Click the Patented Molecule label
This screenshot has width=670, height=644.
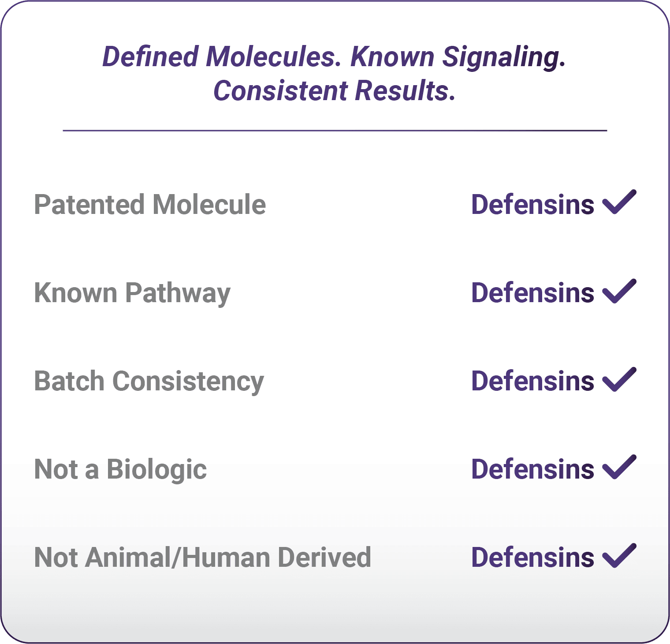coord(150,205)
